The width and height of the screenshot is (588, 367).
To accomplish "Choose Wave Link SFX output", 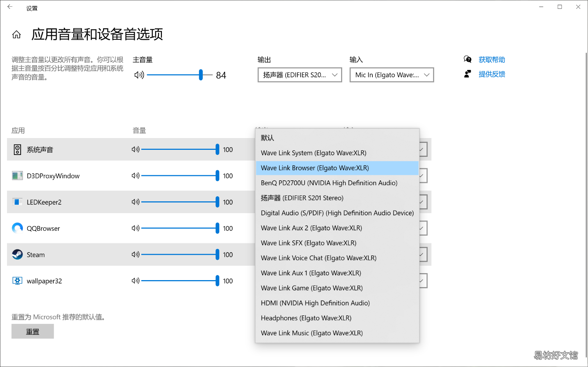I will coord(337,243).
